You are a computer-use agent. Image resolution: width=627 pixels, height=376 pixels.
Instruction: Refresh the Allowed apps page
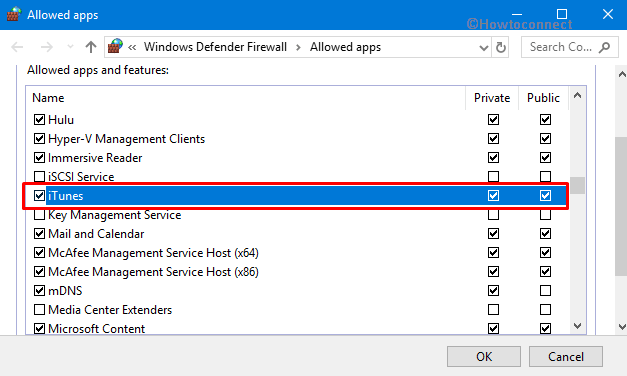point(501,48)
